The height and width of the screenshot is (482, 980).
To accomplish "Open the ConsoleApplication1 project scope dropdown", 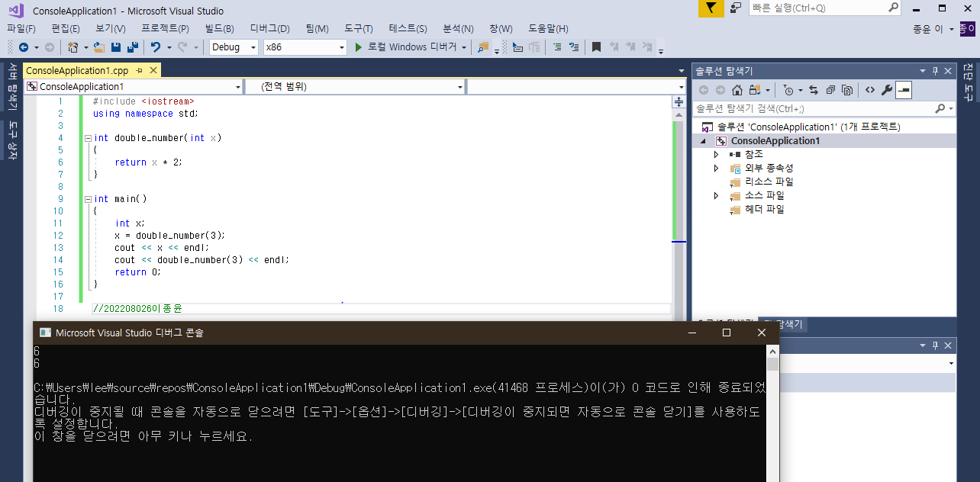I will tap(237, 87).
